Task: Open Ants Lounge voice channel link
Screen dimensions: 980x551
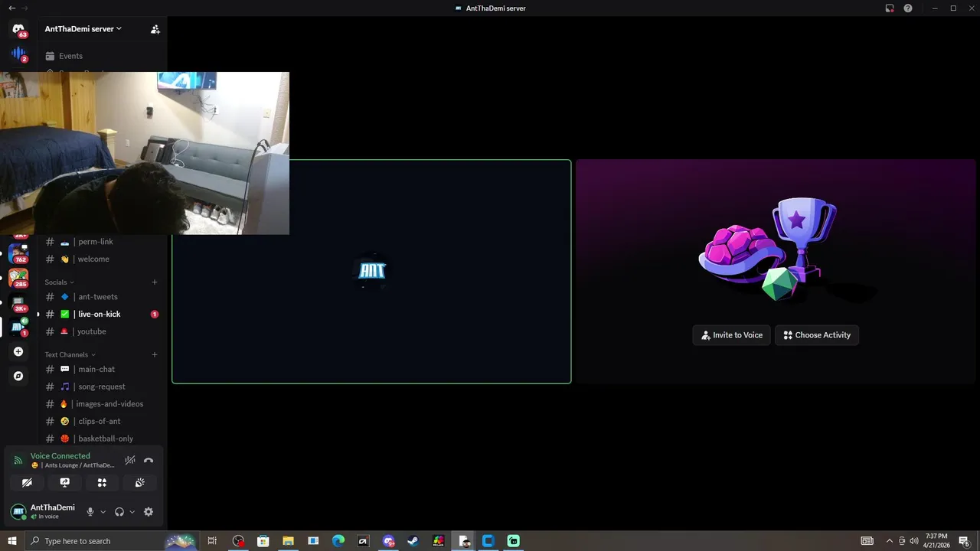Action: pyautogui.click(x=73, y=465)
